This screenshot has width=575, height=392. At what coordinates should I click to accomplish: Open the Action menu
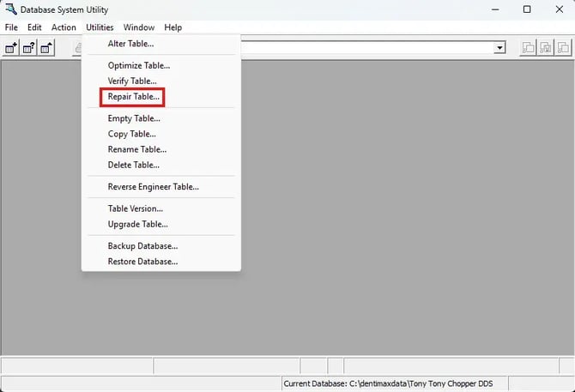(64, 27)
